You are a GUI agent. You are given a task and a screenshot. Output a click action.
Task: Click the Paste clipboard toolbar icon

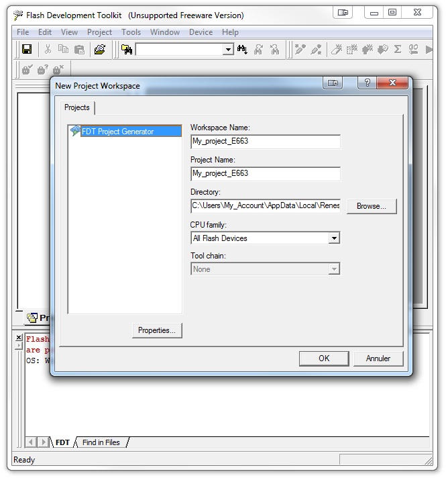point(79,49)
